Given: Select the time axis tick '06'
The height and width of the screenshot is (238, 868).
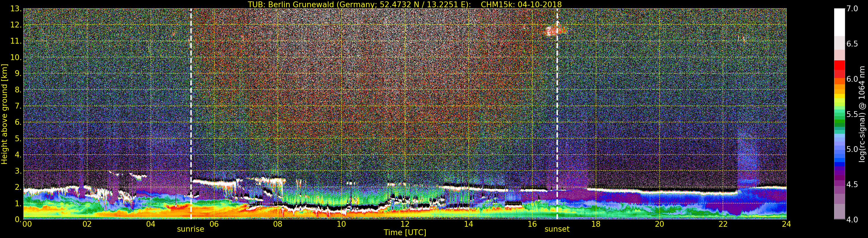Looking at the screenshot, I should (x=214, y=224).
